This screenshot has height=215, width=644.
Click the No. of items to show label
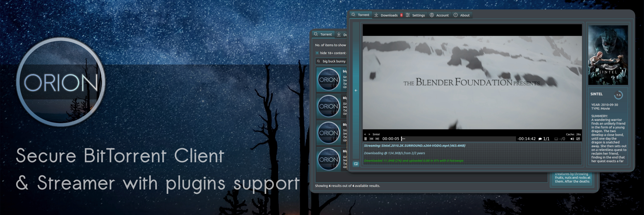coord(330,45)
